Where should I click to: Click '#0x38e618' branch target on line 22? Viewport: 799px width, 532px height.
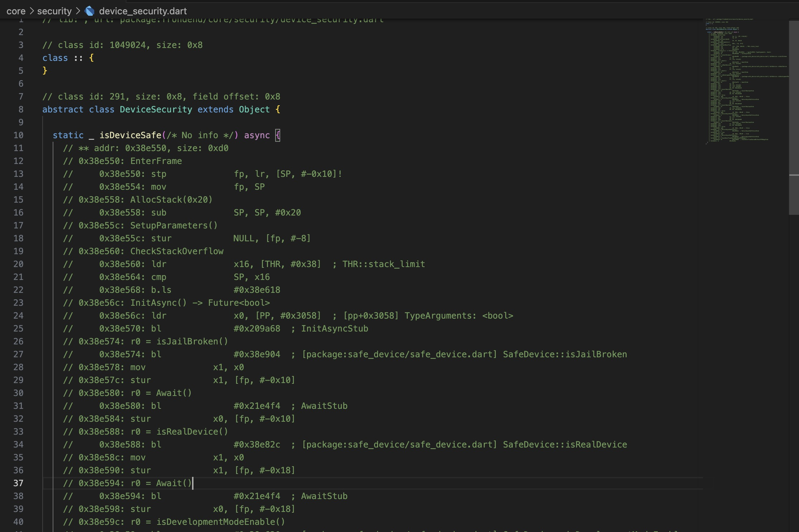[x=257, y=290]
